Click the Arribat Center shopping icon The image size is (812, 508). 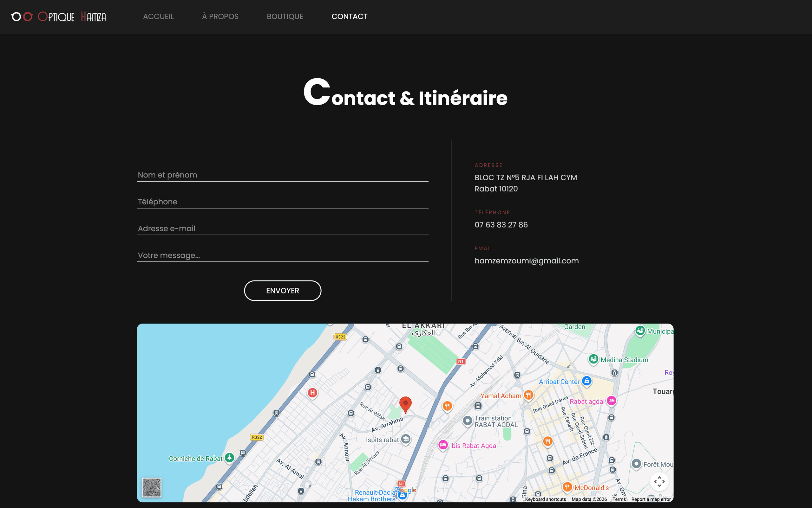coord(587,381)
